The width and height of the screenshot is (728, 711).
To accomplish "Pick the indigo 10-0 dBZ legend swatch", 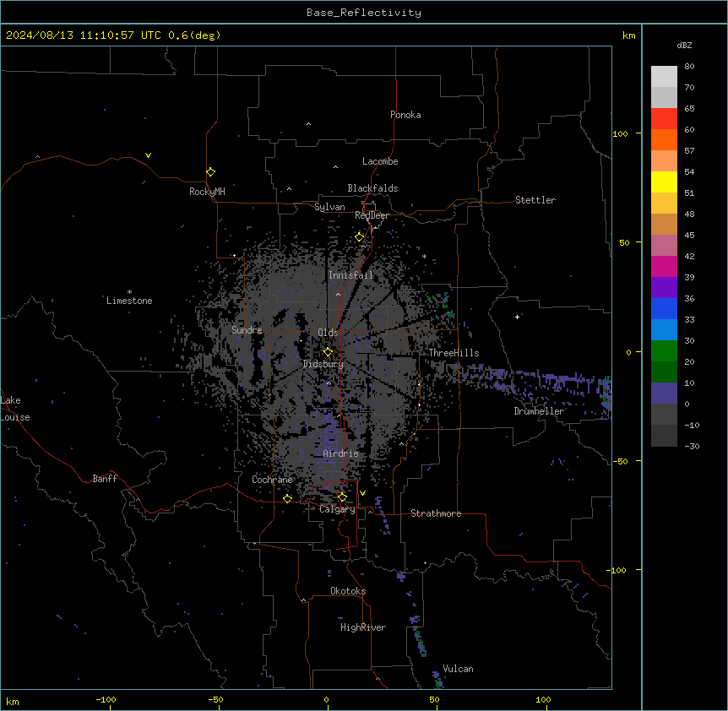I will pos(664,393).
